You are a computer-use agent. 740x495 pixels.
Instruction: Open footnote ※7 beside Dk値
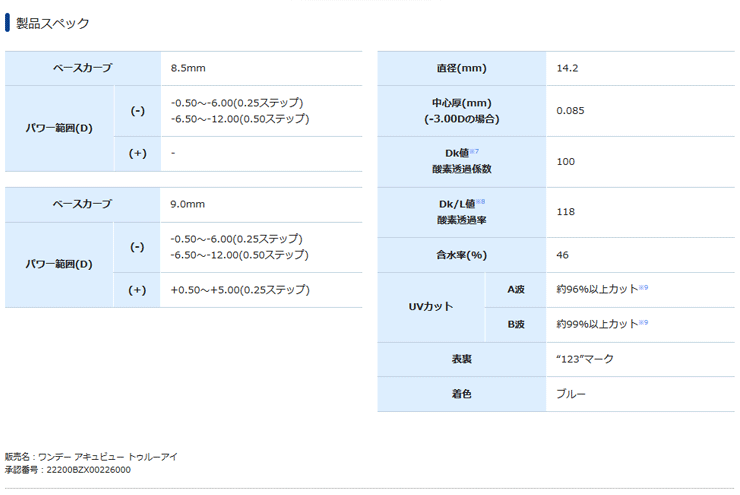click(x=476, y=152)
